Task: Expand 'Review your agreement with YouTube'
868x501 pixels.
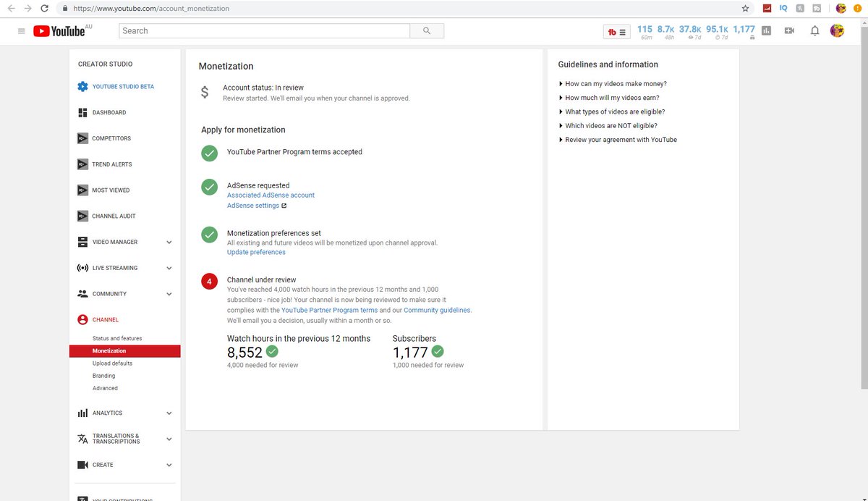Action: click(x=618, y=140)
